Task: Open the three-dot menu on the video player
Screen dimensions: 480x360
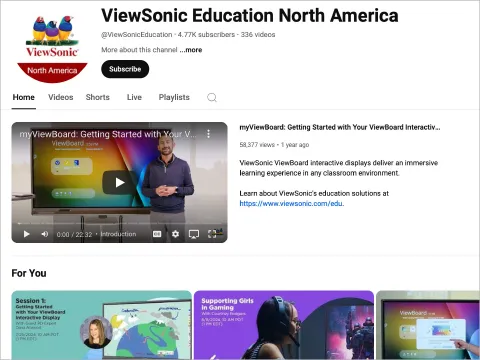Action: tap(208, 134)
